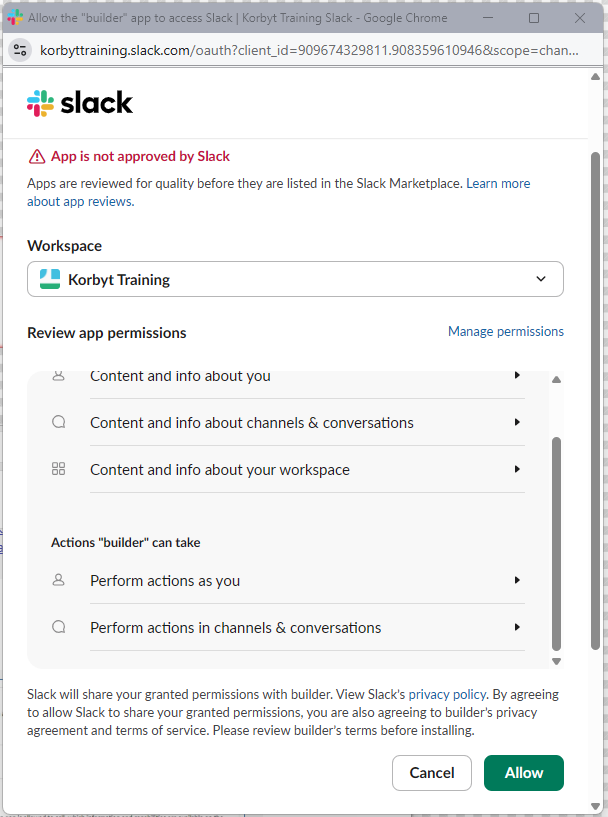Click the page scroll down arrow

pyautogui.click(x=595, y=807)
